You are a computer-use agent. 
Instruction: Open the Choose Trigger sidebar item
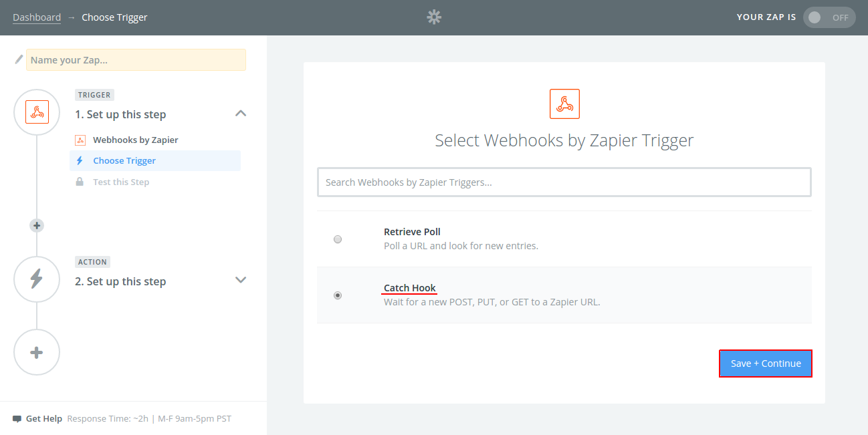pos(155,161)
